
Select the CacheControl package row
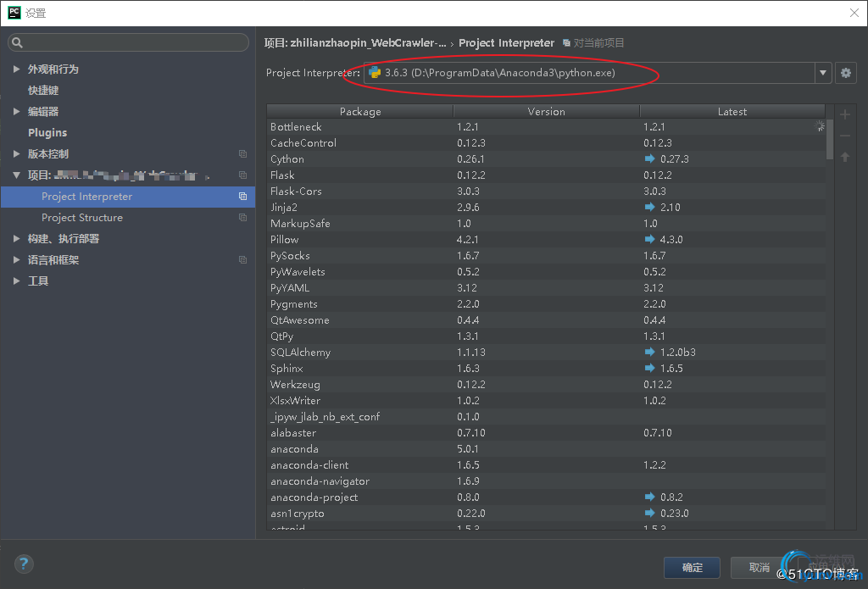point(546,143)
